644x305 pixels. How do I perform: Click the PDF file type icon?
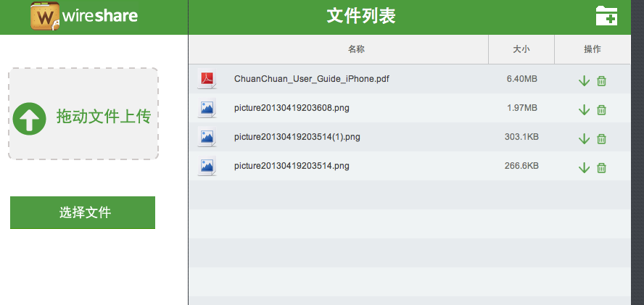coord(207,79)
